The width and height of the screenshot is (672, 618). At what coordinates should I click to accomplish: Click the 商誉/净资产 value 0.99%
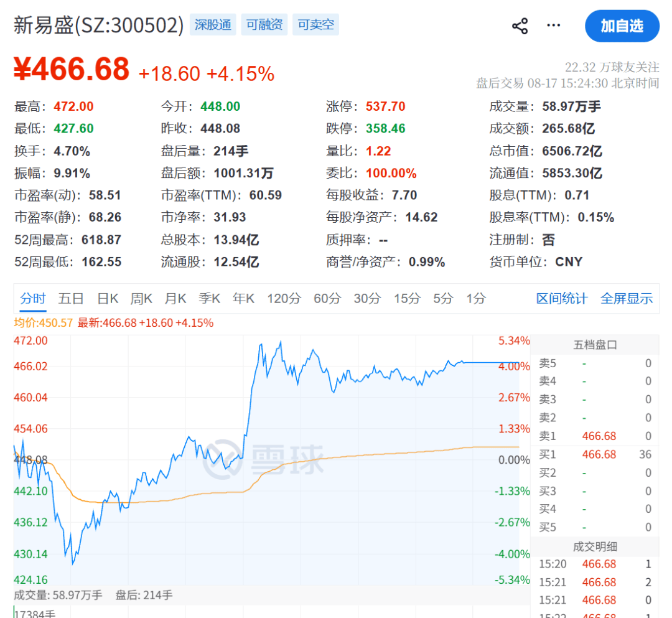point(427,262)
